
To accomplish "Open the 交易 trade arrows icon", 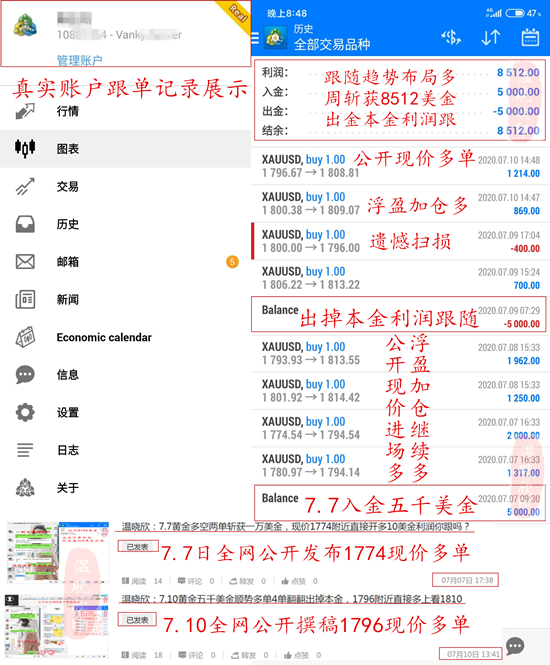I will click(25, 186).
